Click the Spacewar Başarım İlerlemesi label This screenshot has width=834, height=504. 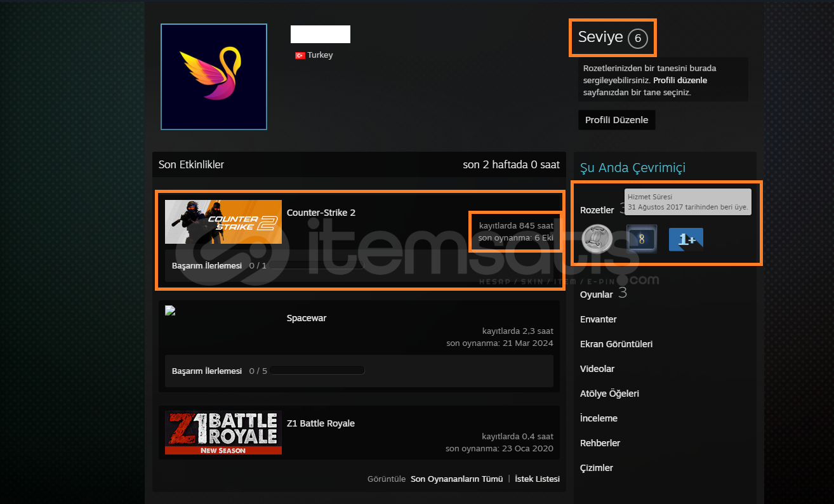tap(207, 371)
